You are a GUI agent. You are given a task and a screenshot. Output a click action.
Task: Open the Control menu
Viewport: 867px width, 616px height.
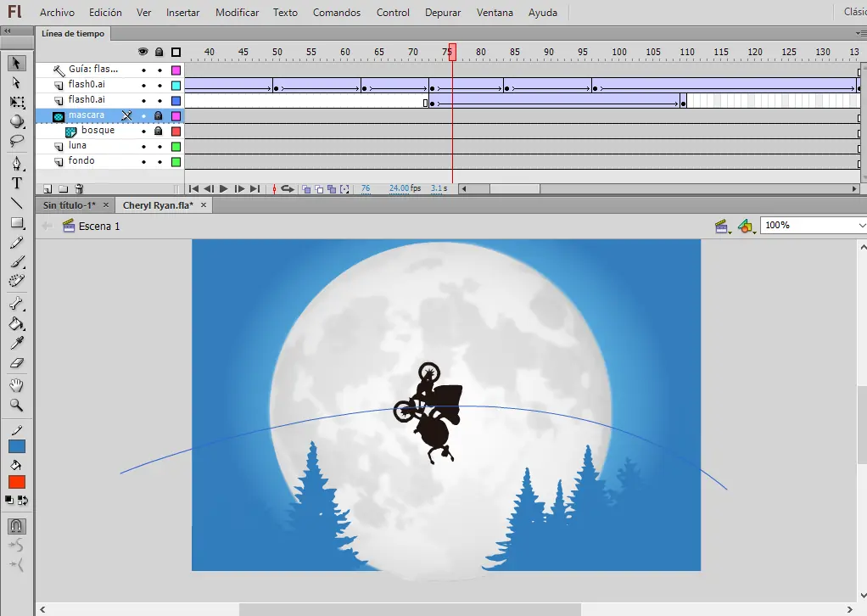click(x=393, y=12)
